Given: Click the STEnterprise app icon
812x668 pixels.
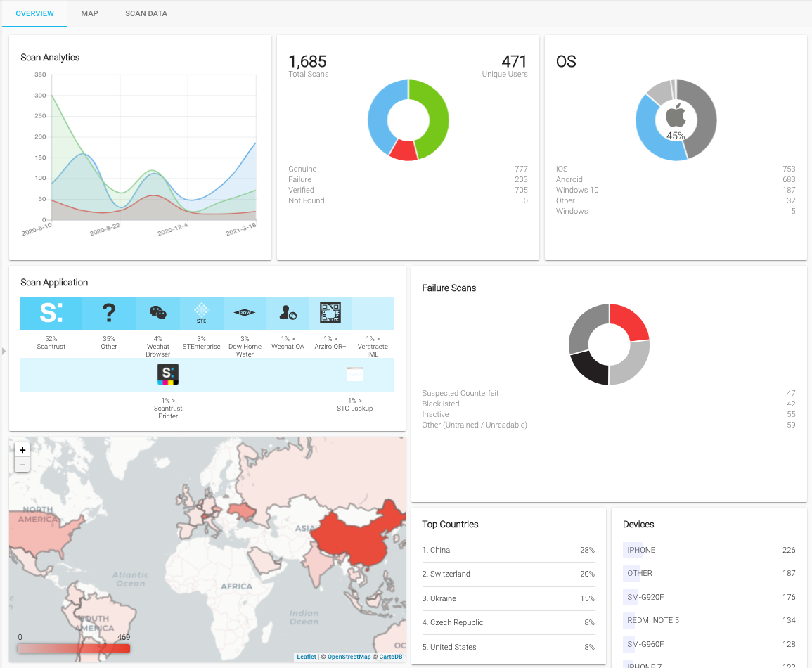Looking at the screenshot, I should pos(202,313).
